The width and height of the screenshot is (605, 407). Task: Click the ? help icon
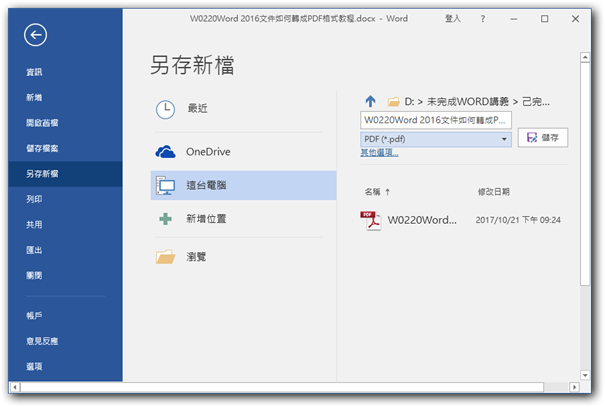tap(483, 19)
